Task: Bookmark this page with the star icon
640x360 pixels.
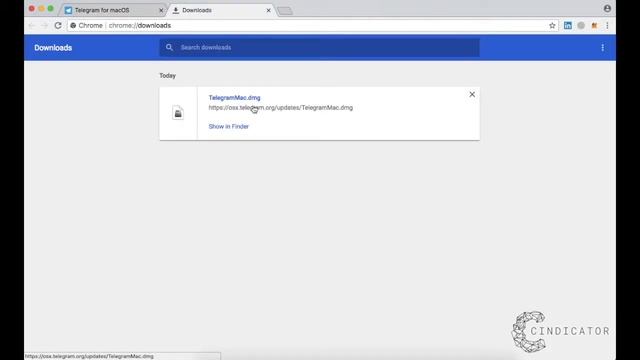Action: coord(552,25)
